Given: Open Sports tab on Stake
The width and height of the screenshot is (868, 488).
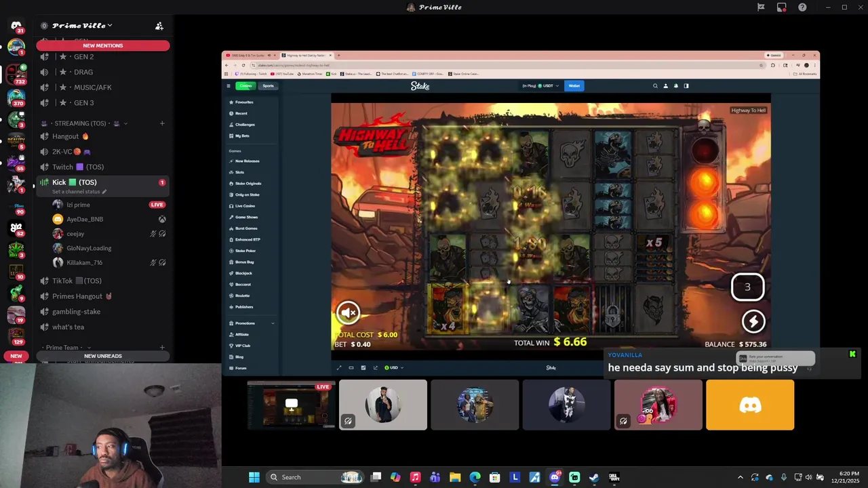Looking at the screenshot, I should (269, 86).
